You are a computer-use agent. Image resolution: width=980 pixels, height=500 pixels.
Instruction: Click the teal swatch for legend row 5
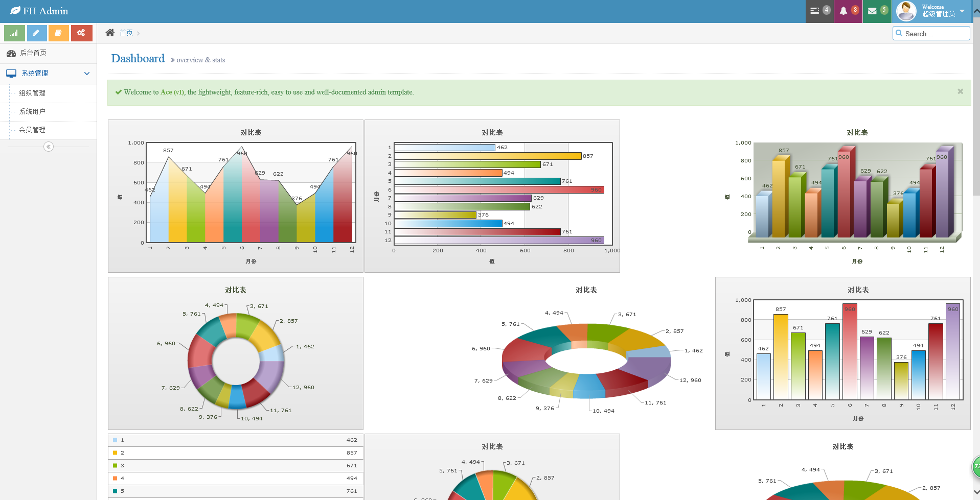(115, 491)
